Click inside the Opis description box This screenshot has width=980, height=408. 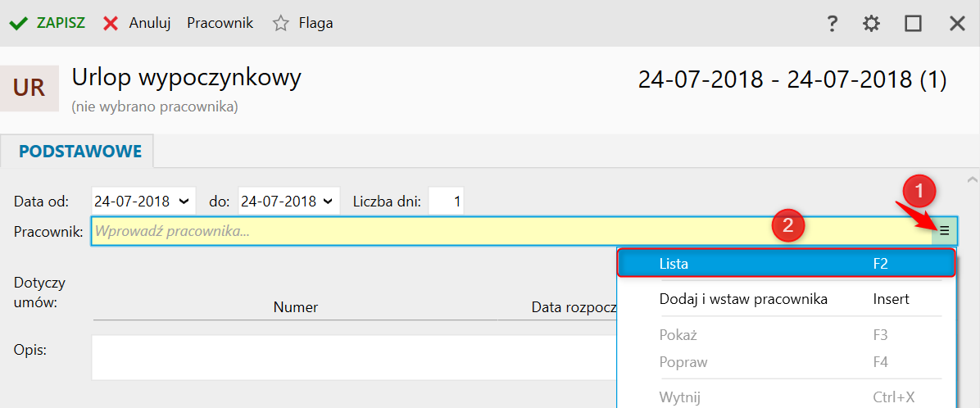(x=354, y=357)
